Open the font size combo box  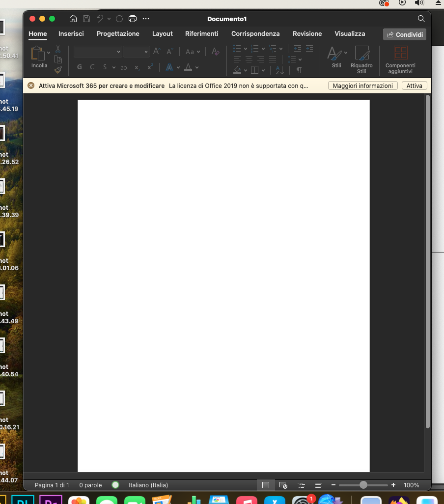point(137,52)
